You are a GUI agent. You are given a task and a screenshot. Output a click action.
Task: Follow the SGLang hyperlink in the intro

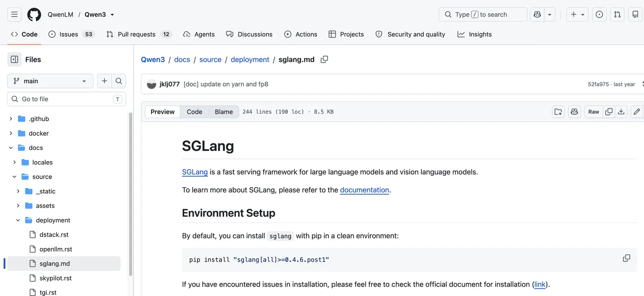(195, 172)
